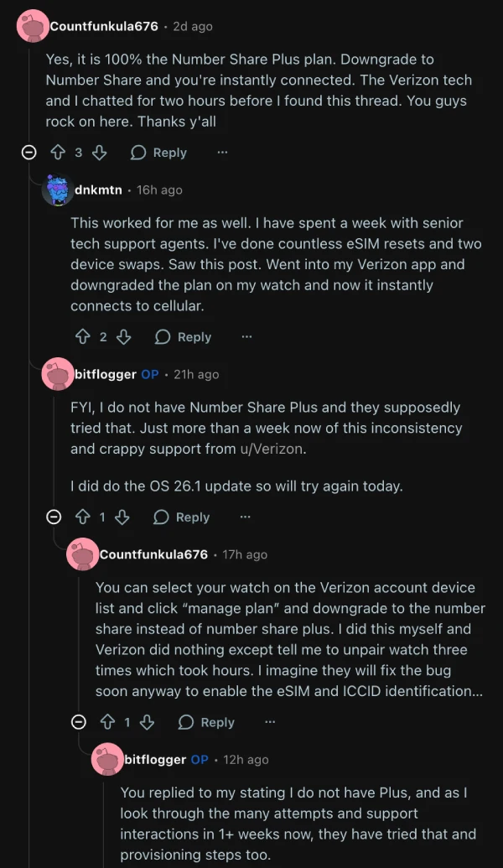
Task: Reply to dnkmtn's comment
Action: pos(184,337)
